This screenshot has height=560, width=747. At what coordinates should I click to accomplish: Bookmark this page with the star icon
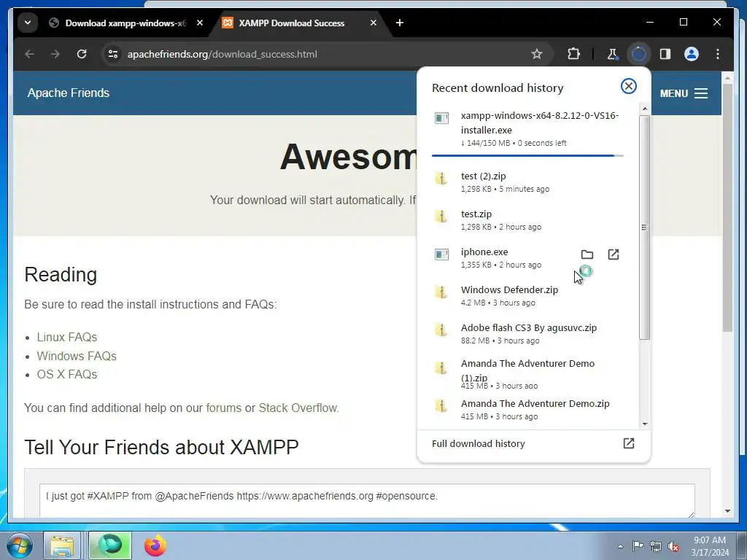point(537,54)
